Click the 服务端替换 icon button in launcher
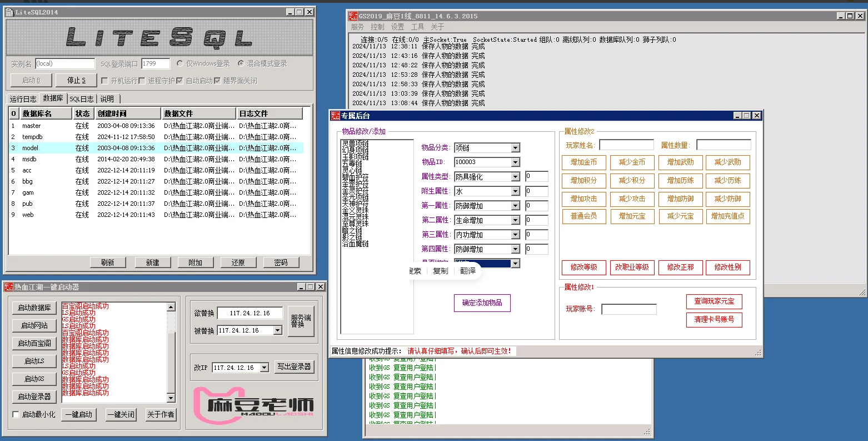Viewport: 868px width, 441px height. (301, 321)
